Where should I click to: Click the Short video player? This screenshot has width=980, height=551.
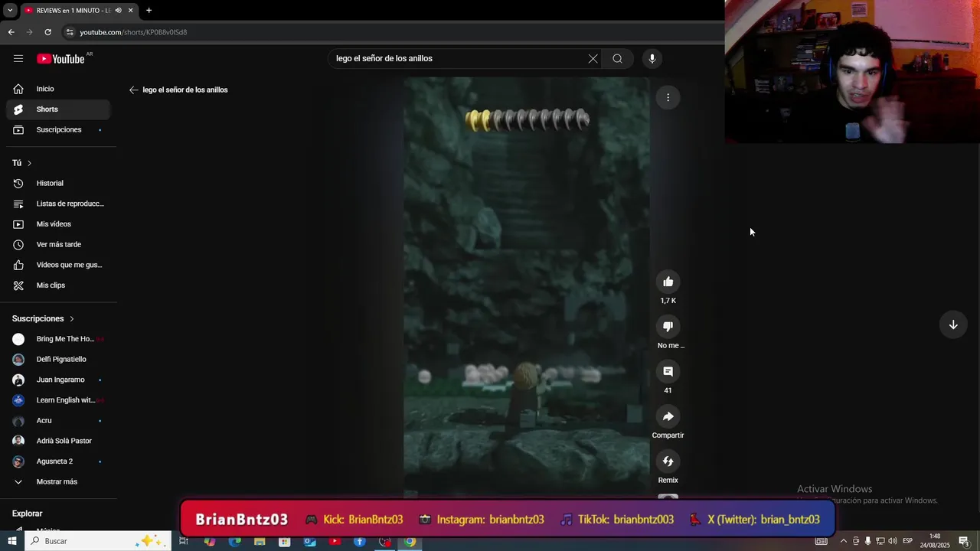pos(527,287)
